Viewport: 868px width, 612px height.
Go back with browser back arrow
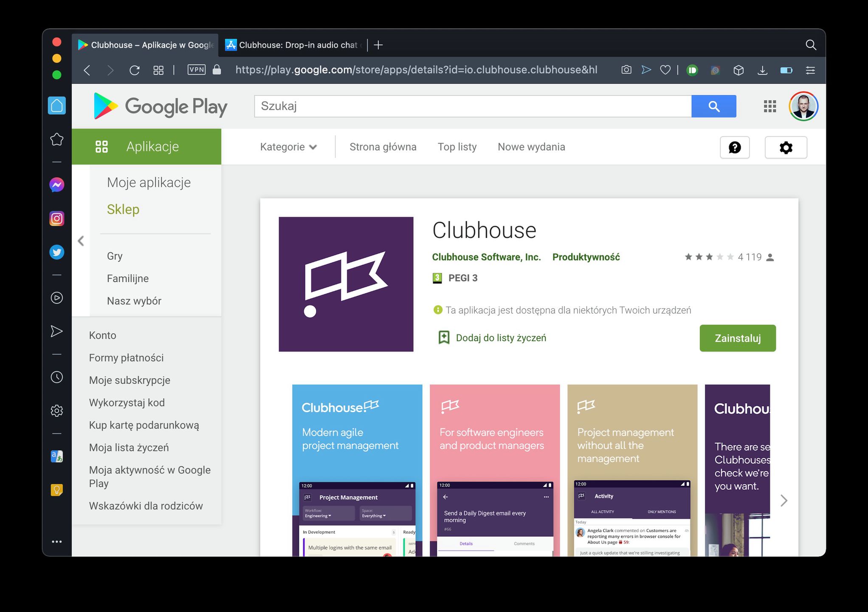click(87, 70)
